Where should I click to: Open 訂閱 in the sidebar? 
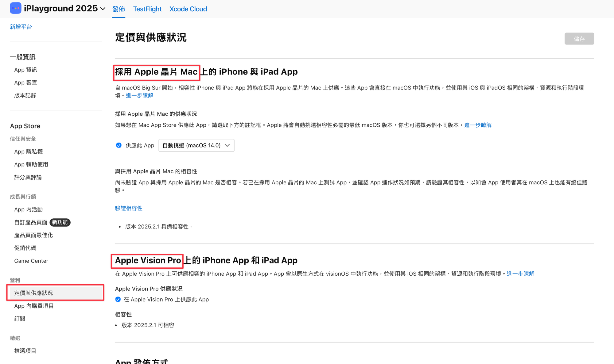pyautogui.click(x=20, y=319)
